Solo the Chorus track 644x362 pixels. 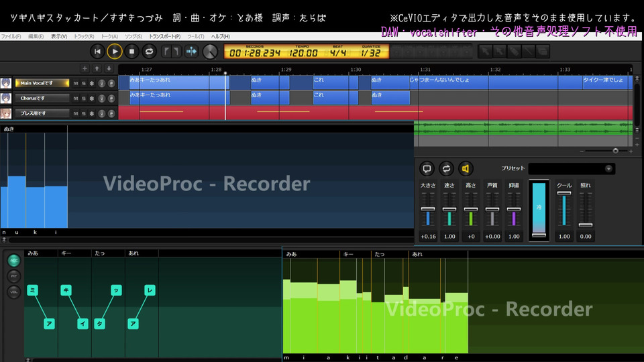[84, 99]
